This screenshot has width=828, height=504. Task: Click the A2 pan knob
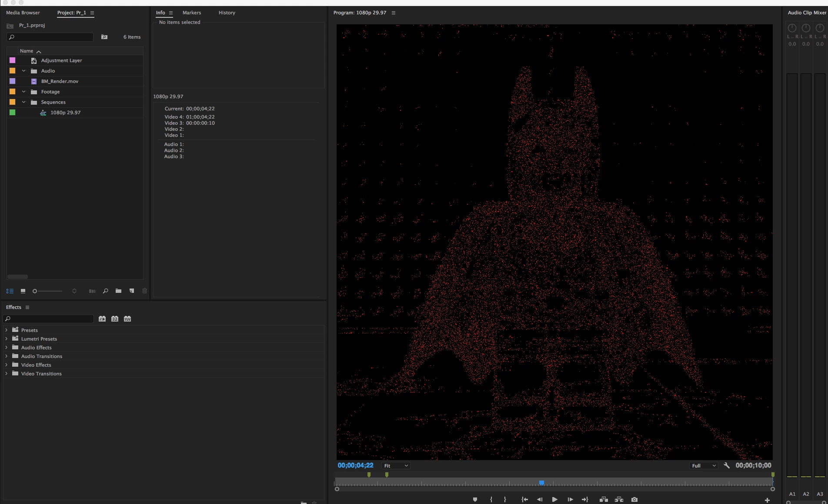[806, 28]
